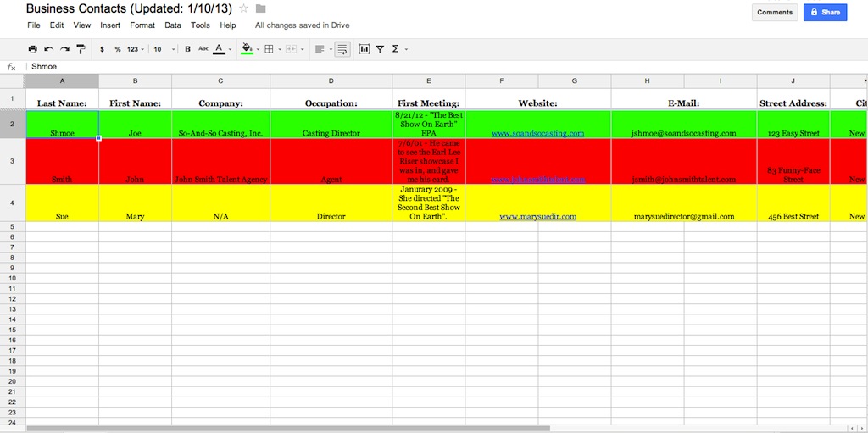Click the Redo arrow icon
Image resolution: width=868 pixels, height=433 pixels.
point(64,49)
